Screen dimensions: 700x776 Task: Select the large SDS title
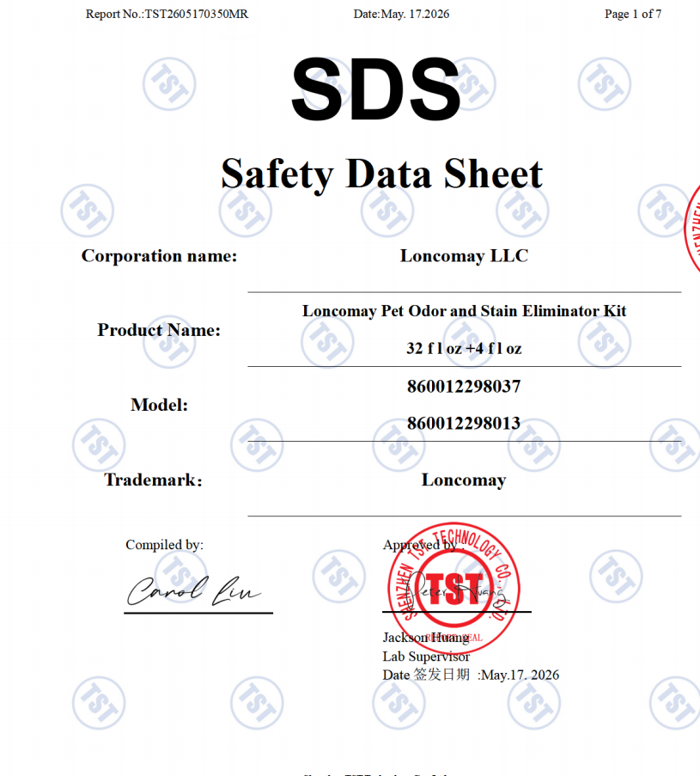(x=376, y=89)
